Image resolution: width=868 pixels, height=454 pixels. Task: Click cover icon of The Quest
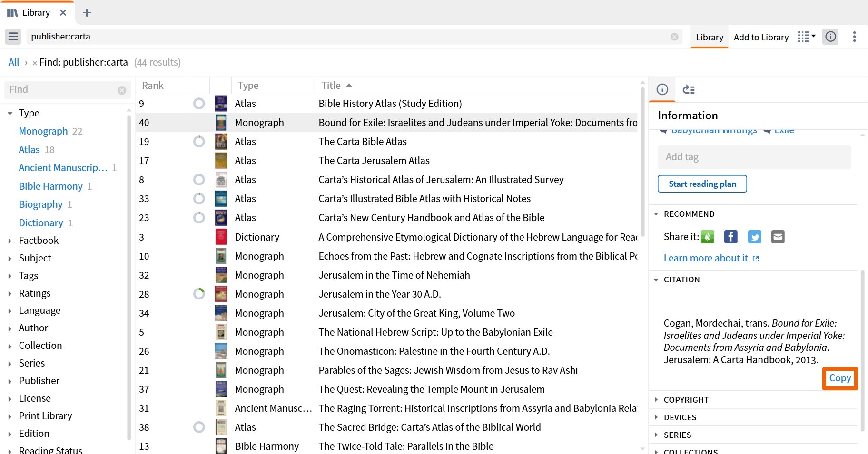[221, 389]
